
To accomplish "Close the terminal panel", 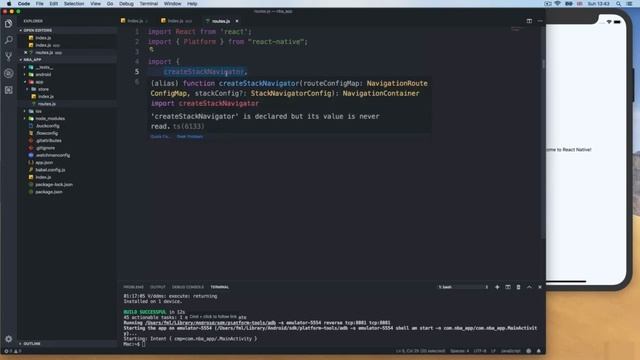I will click(x=540, y=287).
